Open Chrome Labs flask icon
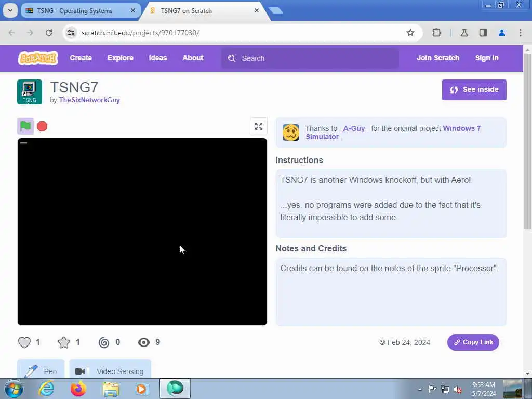 [464, 33]
